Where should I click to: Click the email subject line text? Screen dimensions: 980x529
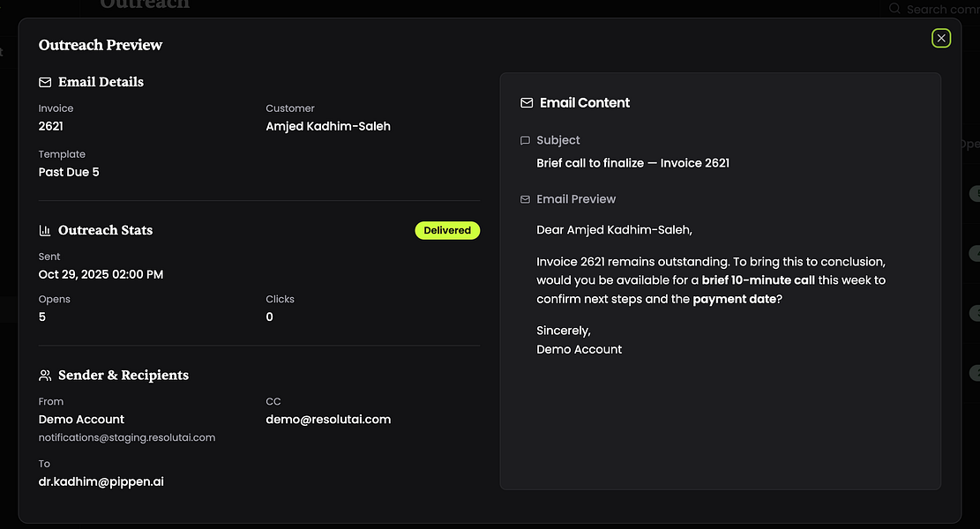[632, 163]
